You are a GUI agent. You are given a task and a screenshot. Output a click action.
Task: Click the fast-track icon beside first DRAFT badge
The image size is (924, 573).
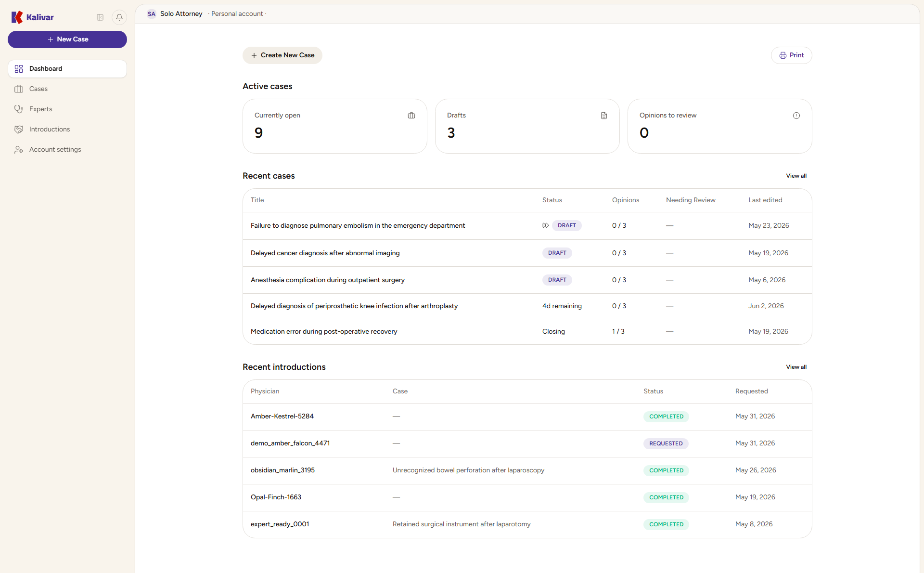pyautogui.click(x=546, y=226)
